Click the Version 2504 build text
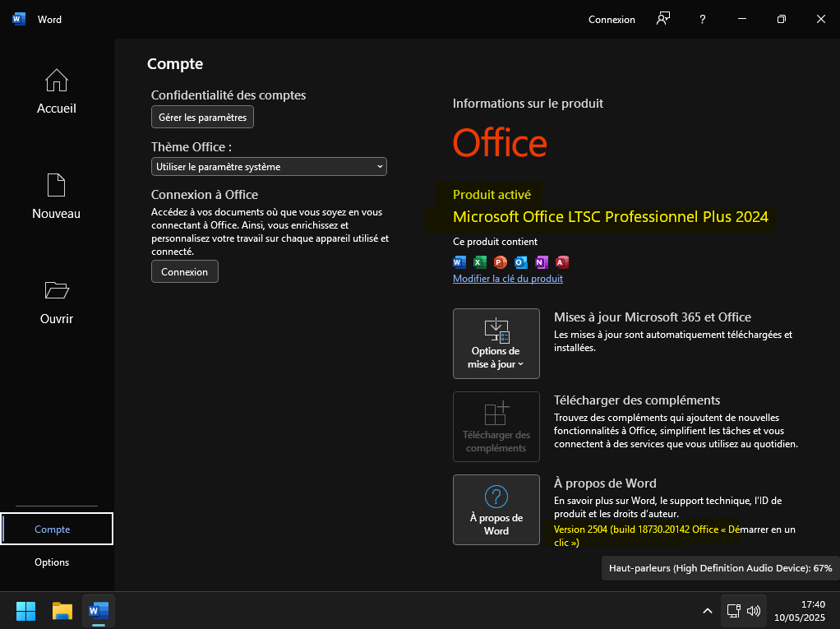The height and width of the screenshot is (629, 840). click(x=675, y=536)
